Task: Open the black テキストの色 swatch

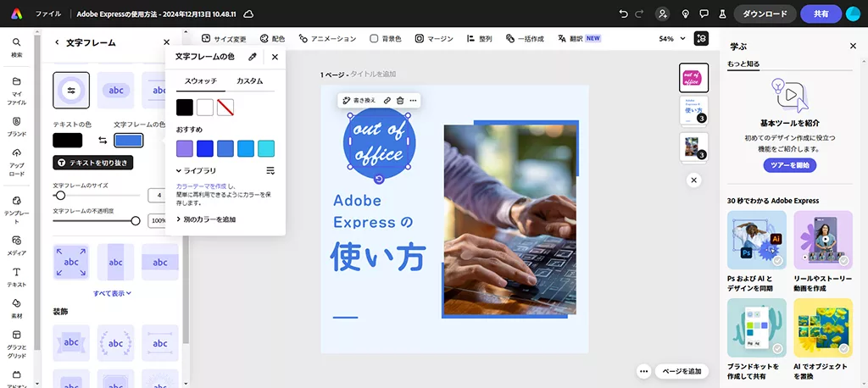Action: click(68, 141)
